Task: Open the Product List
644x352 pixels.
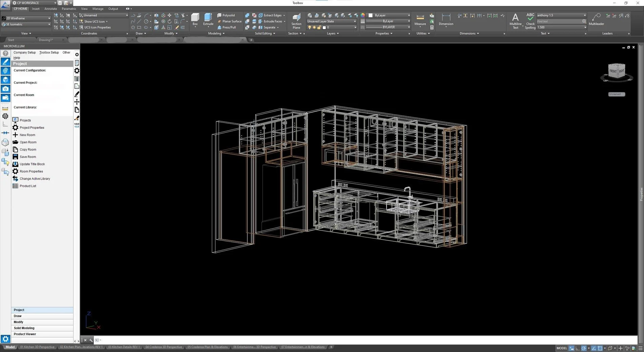Action: (x=24, y=186)
